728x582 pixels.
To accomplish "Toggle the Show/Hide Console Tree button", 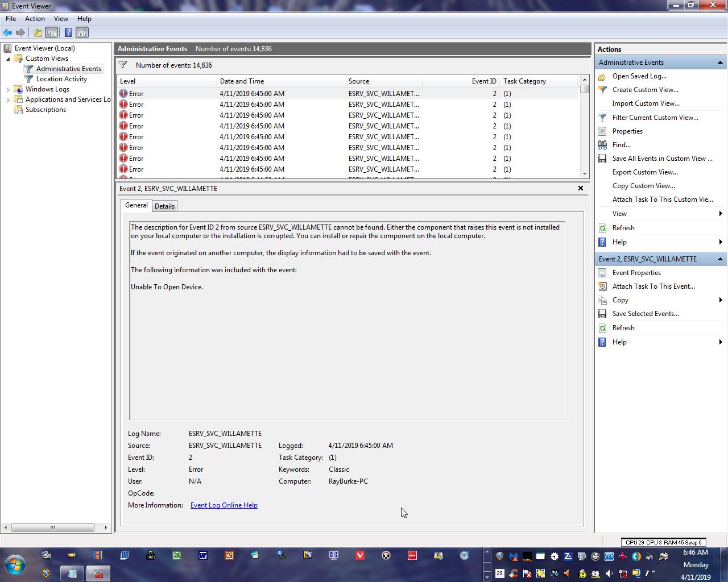I will 51,33.
